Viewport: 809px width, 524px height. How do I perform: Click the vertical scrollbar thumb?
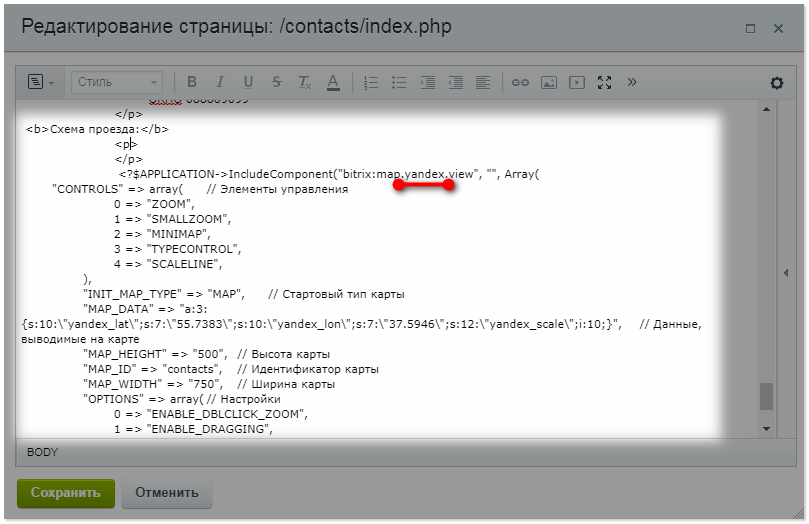pos(766,396)
